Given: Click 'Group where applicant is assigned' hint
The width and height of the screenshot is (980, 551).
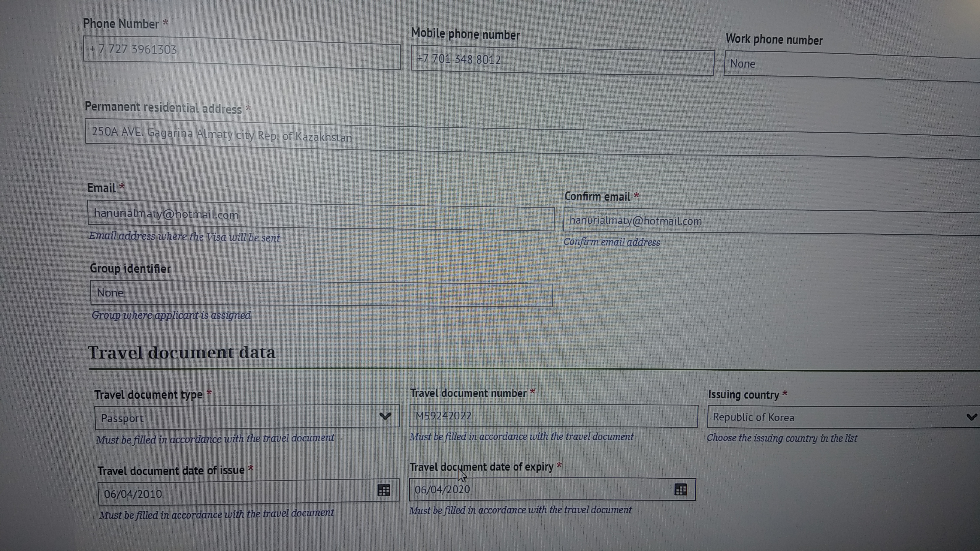Looking at the screenshot, I should pyautogui.click(x=171, y=315).
